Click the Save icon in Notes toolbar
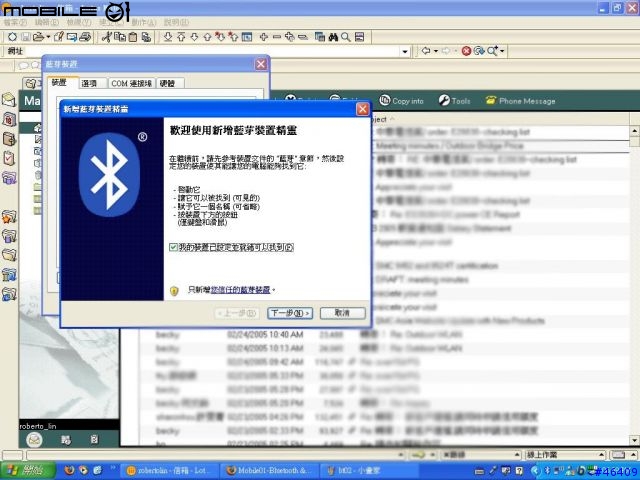The width and height of the screenshot is (640, 480). tap(26, 37)
